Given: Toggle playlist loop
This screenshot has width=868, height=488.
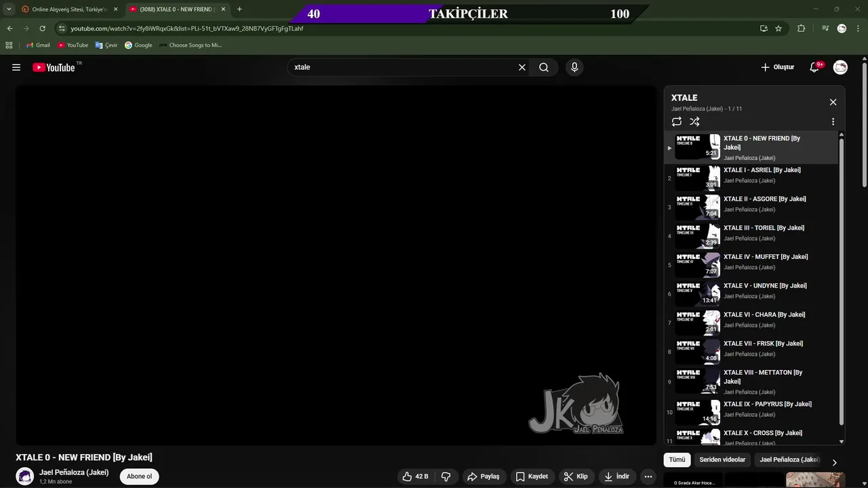Looking at the screenshot, I should (677, 122).
